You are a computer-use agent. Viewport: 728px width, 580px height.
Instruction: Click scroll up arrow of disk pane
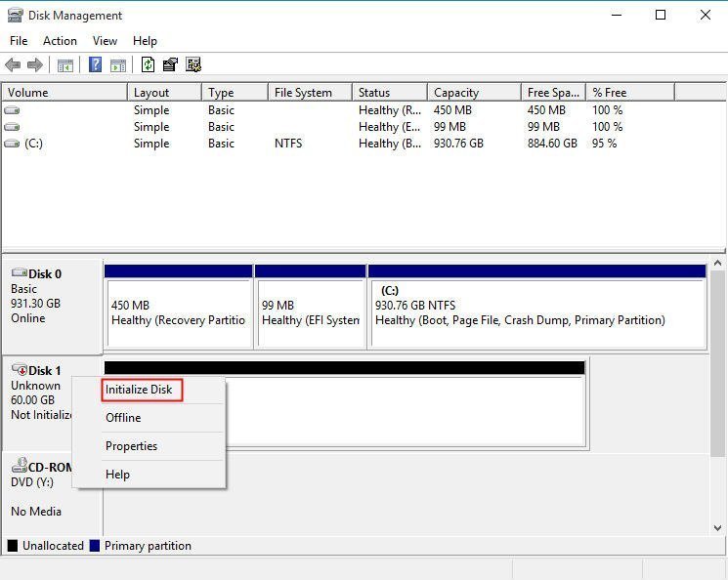tap(717, 263)
